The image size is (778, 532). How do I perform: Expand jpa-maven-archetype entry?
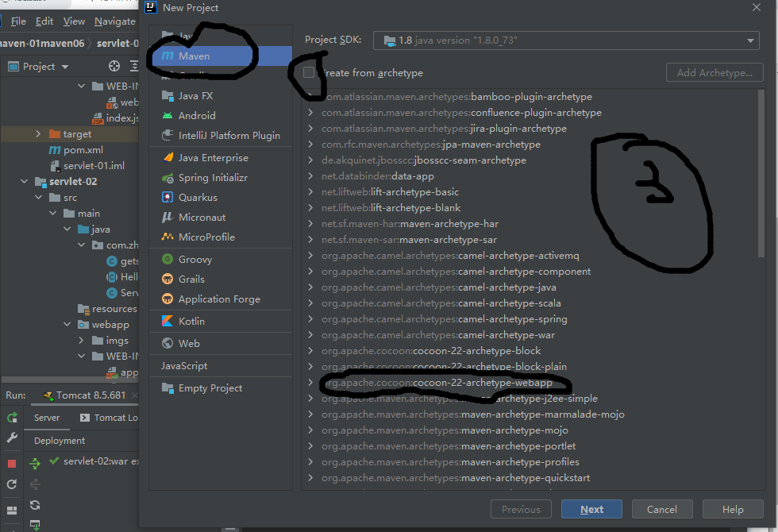310,145
